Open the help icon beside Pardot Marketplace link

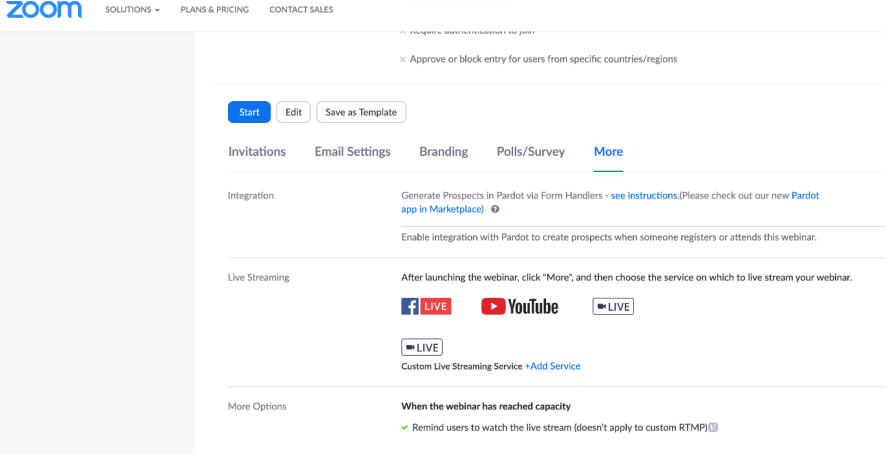(495, 210)
